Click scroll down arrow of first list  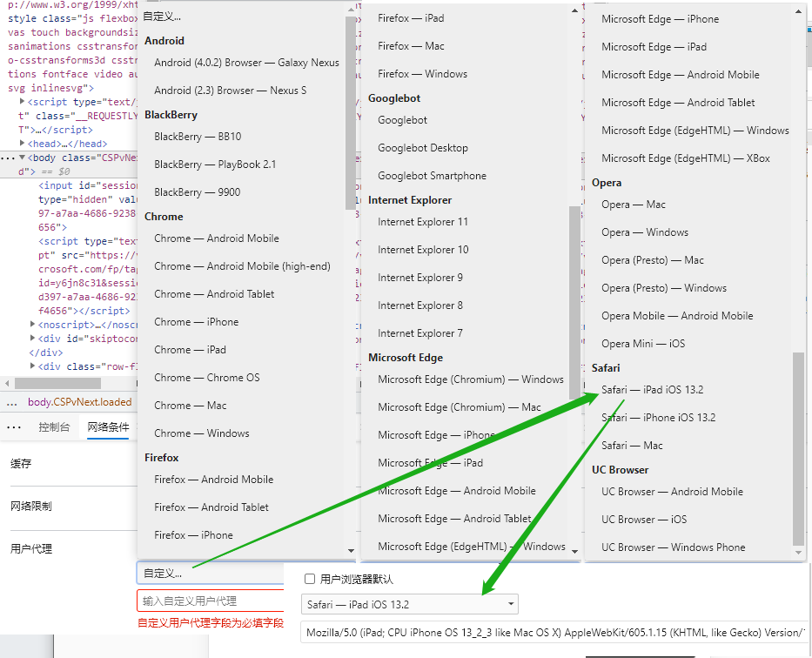[x=351, y=551]
